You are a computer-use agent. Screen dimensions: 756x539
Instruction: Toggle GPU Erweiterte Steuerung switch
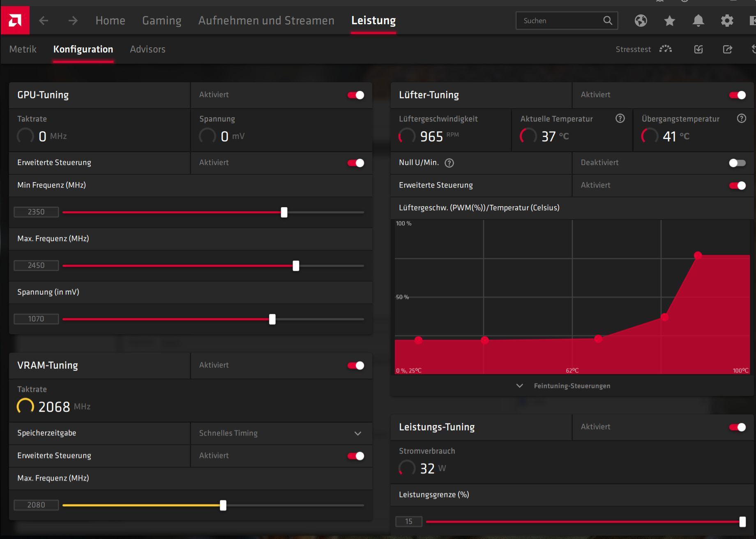(x=356, y=163)
